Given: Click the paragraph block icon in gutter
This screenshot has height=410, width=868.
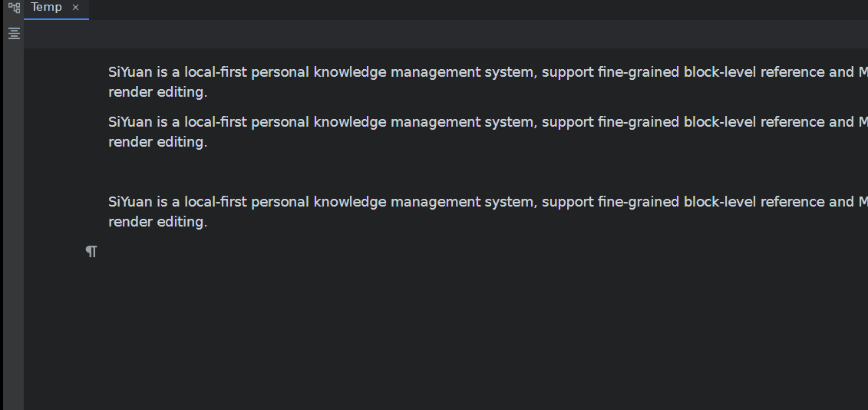Looking at the screenshot, I should pyautogui.click(x=91, y=251).
